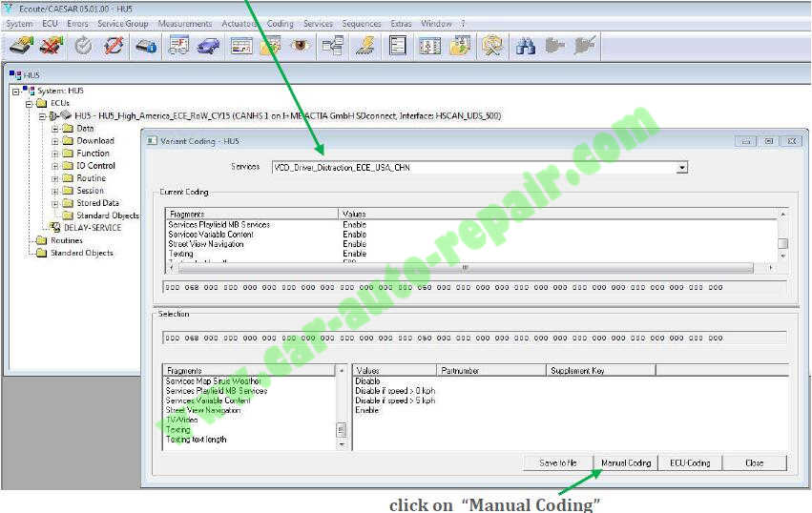Choose Disable if speed > 5 kph
Viewport: 812px width, 513px height.
[x=395, y=400]
